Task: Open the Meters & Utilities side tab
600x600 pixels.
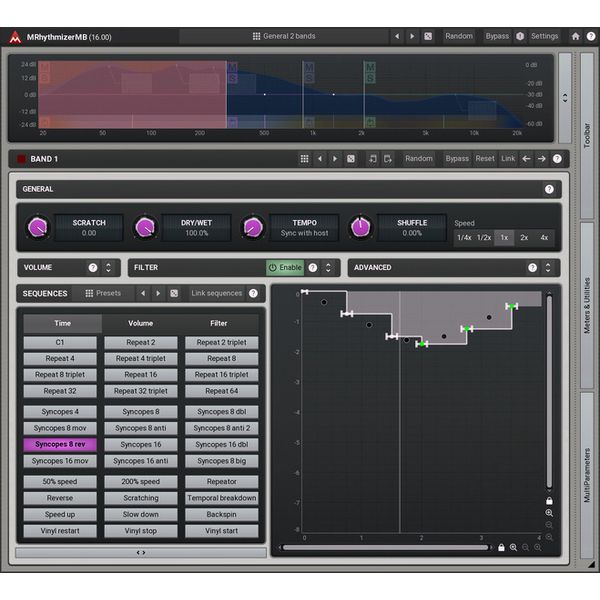Action: pos(587,305)
